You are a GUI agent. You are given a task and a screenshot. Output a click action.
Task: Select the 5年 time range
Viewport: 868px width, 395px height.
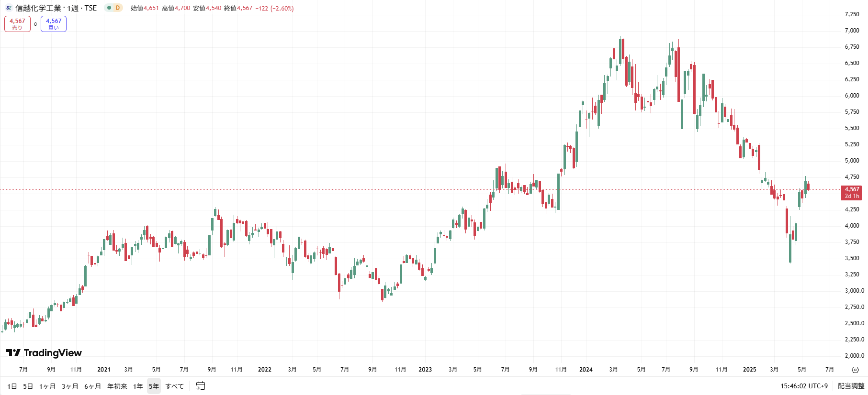click(x=154, y=386)
